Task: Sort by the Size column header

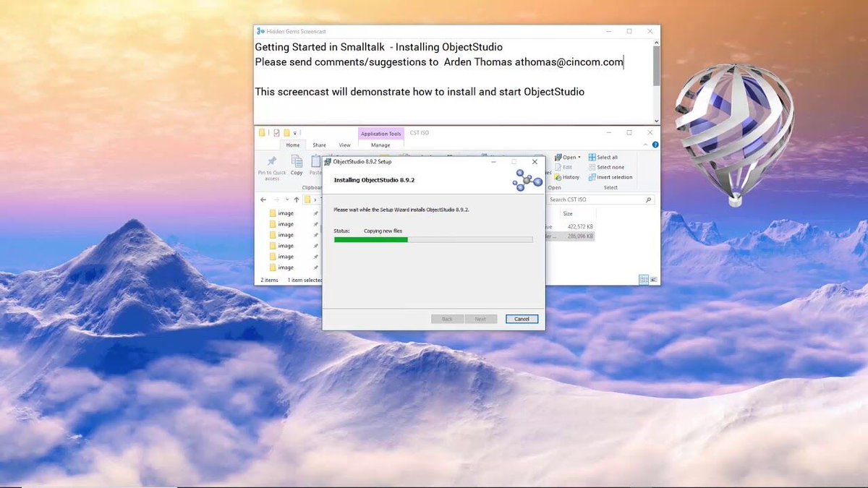Action: point(568,213)
